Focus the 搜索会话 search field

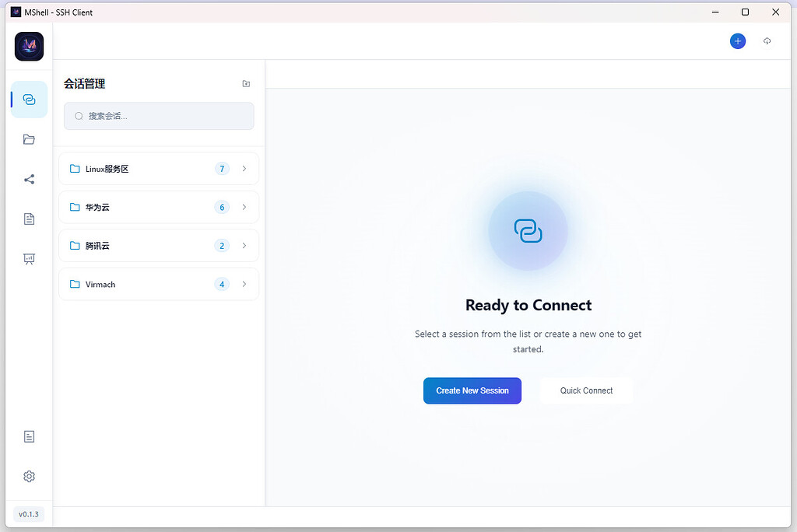coord(159,116)
